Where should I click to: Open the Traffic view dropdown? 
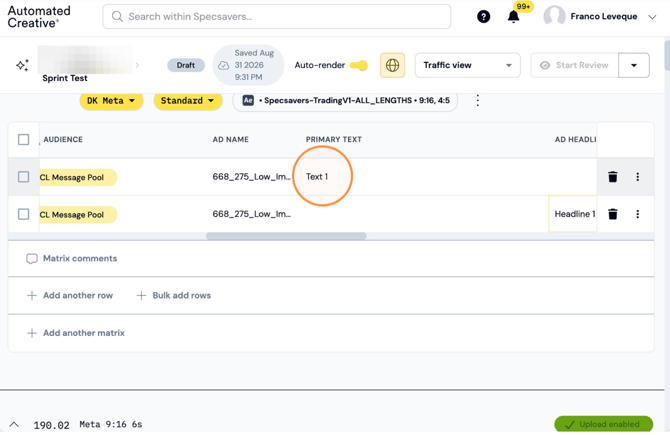tap(467, 65)
